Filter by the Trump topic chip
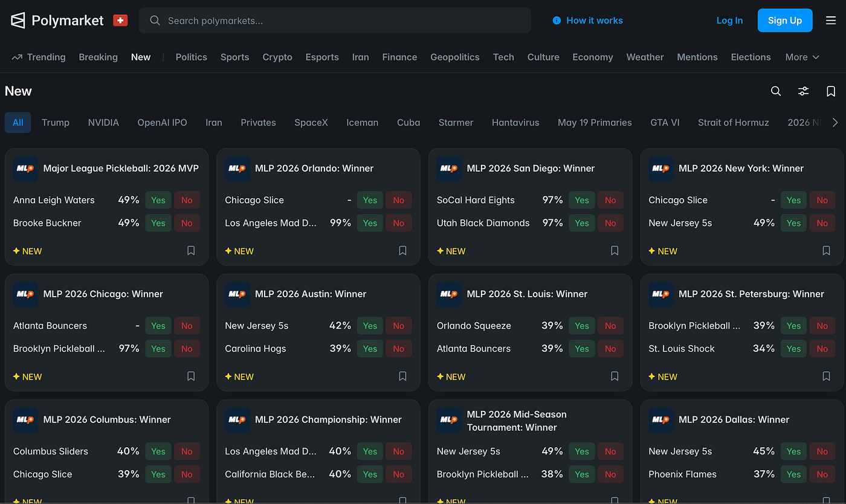 click(x=56, y=123)
